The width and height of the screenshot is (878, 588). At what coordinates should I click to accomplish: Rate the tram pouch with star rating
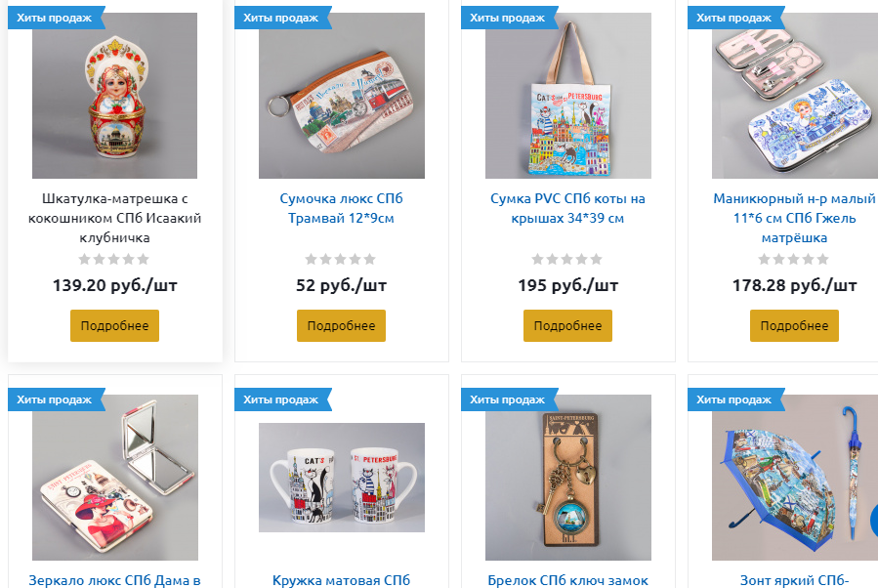point(341,259)
